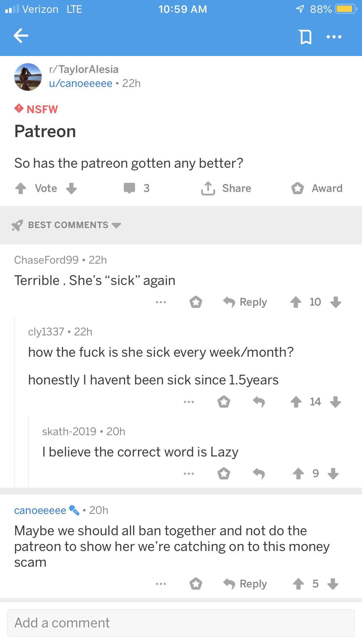Viewport: 362px width, 644px height.
Task: Open the post options three-dot menu
Action: point(334,37)
